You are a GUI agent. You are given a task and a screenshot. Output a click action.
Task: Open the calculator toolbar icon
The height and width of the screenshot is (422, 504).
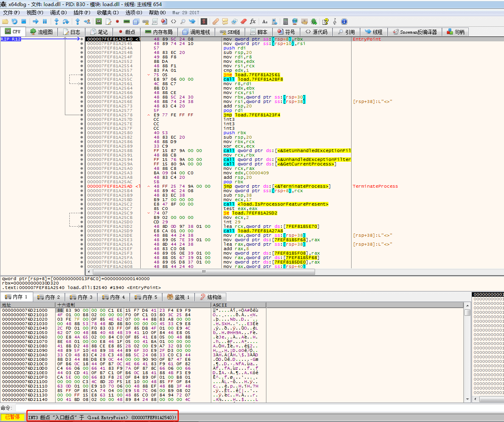pos(285,21)
